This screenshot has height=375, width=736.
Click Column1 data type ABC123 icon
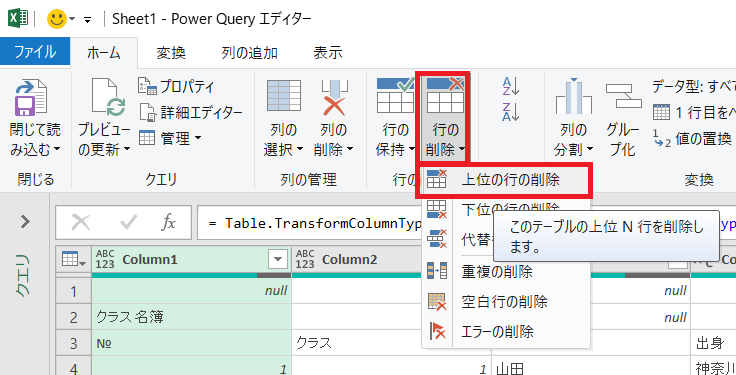click(x=105, y=259)
